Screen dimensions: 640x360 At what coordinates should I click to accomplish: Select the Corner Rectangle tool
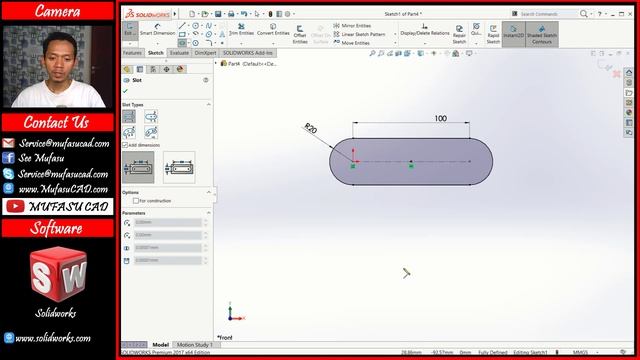[x=182, y=34]
